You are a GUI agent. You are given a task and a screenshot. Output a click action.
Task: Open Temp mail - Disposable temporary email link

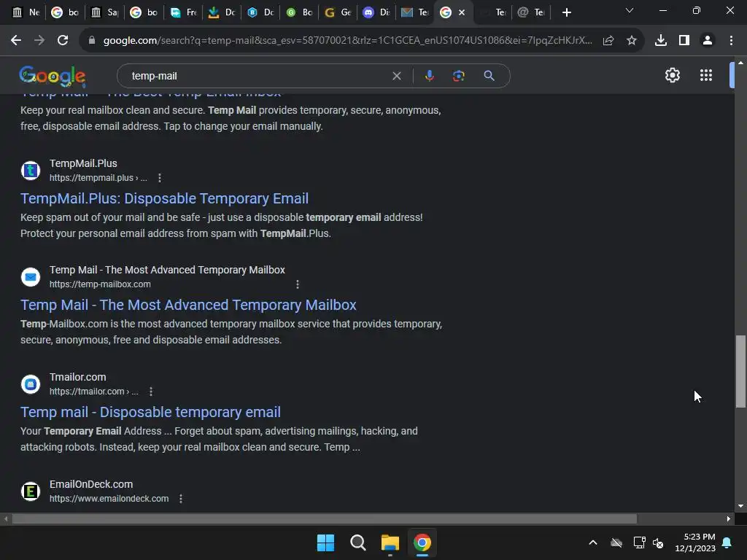pyautogui.click(x=150, y=413)
